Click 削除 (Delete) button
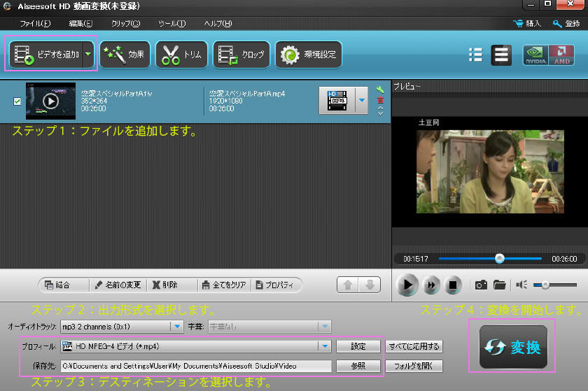The image size is (588, 391). (164, 285)
